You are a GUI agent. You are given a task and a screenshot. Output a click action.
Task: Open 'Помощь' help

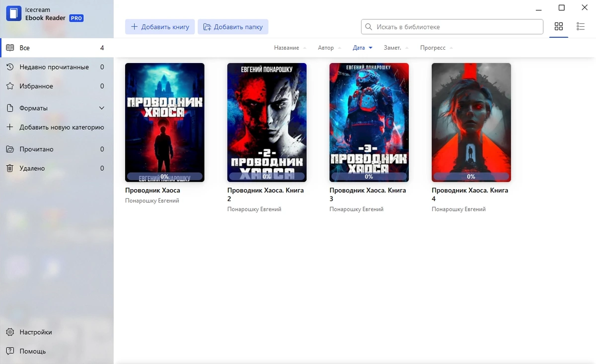pyautogui.click(x=57, y=352)
